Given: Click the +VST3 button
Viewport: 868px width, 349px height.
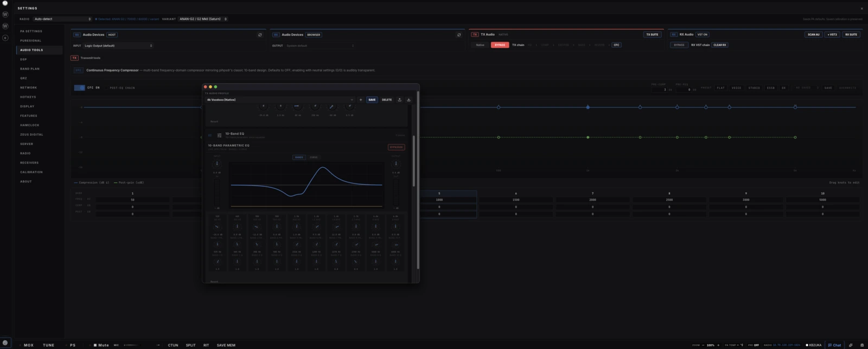Looking at the screenshot, I should click(832, 35).
